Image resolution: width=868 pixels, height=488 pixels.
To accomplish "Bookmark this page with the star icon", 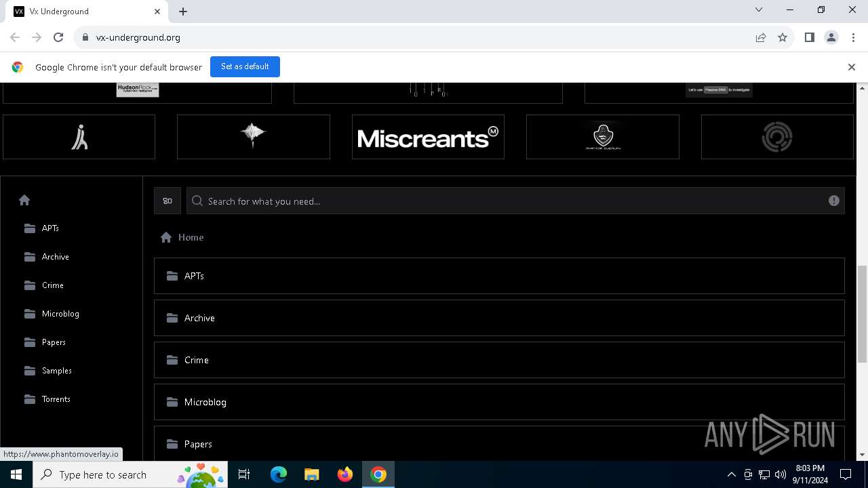I will pyautogui.click(x=783, y=37).
